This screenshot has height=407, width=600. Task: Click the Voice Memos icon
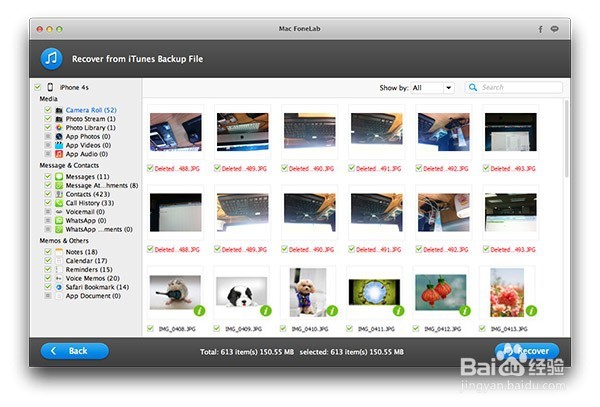pos(59,278)
